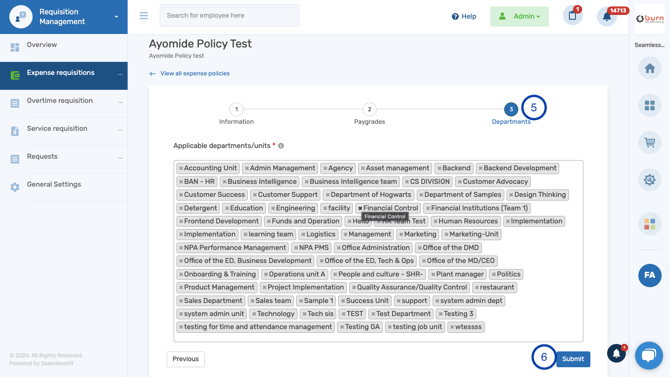This screenshot has width=670, height=377.
Task: Remove the Backend tag
Action: [x=439, y=168]
